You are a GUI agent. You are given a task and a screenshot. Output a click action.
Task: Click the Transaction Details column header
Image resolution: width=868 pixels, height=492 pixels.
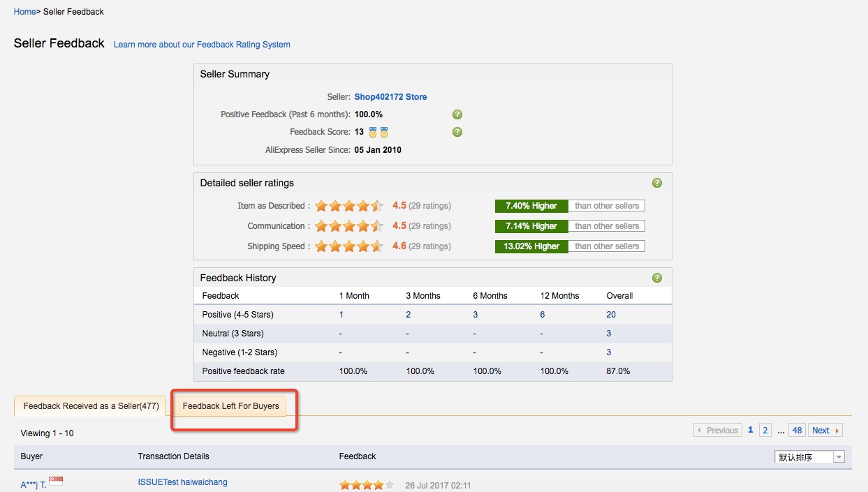[x=174, y=456]
